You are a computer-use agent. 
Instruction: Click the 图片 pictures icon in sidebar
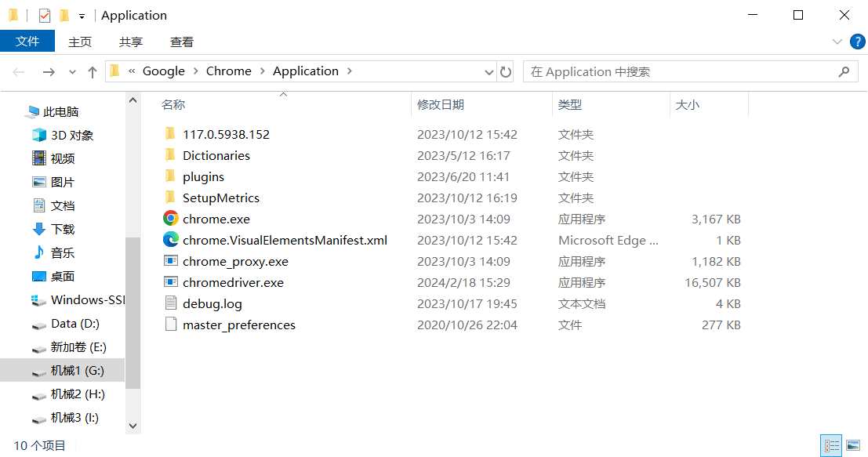point(38,182)
